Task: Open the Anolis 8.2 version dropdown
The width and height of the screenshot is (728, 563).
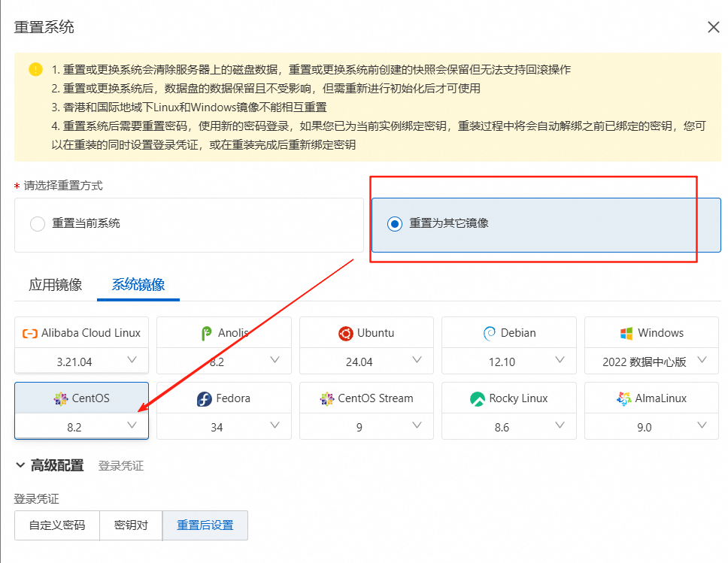Action: [x=224, y=361]
